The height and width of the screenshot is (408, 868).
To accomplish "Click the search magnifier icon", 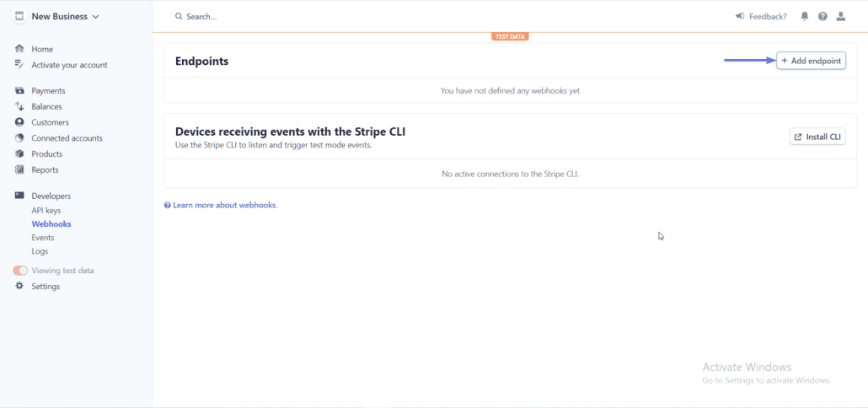I will point(179,17).
